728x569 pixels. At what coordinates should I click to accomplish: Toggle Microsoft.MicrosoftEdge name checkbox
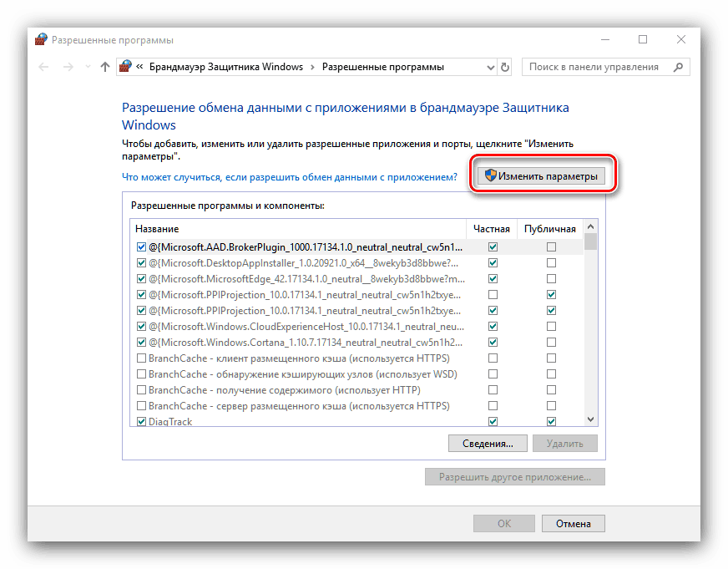[141, 279]
